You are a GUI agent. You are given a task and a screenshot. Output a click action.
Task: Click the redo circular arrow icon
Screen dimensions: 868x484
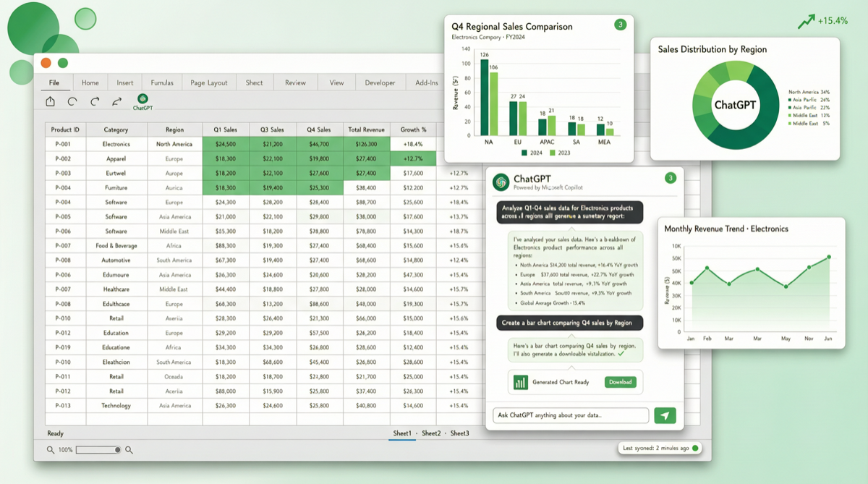[x=95, y=101]
